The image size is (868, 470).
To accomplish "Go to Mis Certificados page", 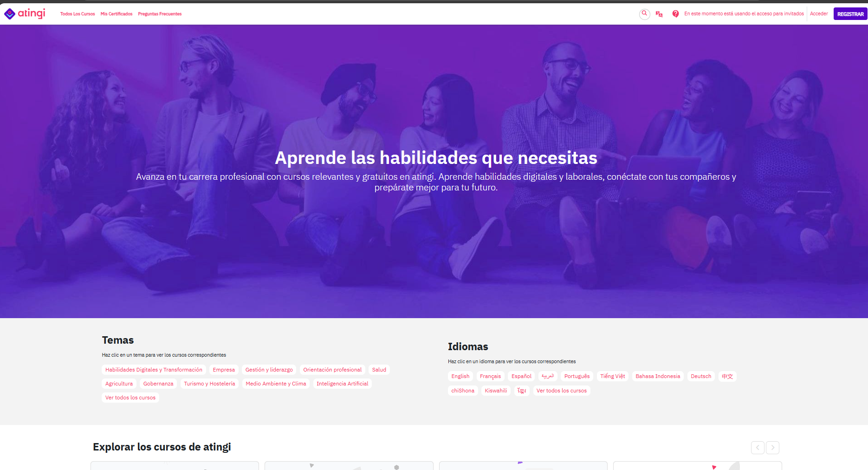I will point(117,14).
